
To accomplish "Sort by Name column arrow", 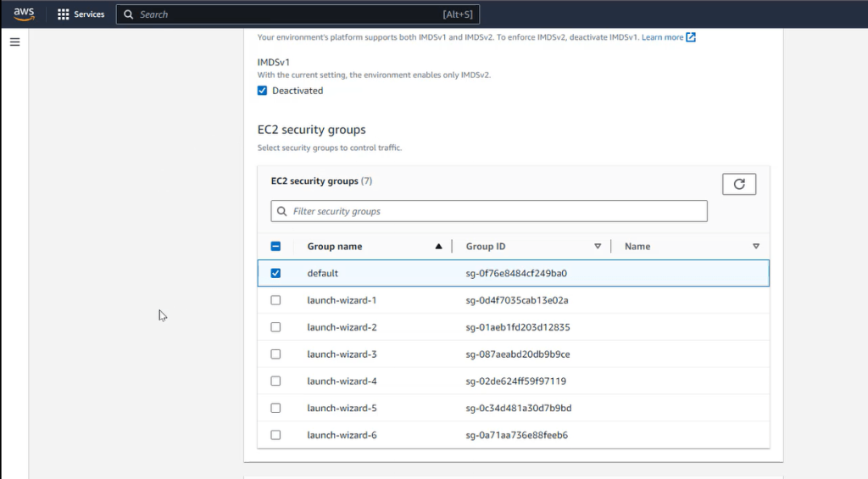I will 755,247.
